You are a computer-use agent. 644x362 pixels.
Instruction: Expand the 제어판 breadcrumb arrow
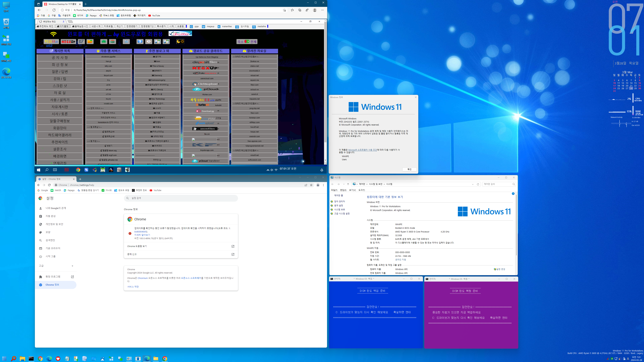(367, 184)
